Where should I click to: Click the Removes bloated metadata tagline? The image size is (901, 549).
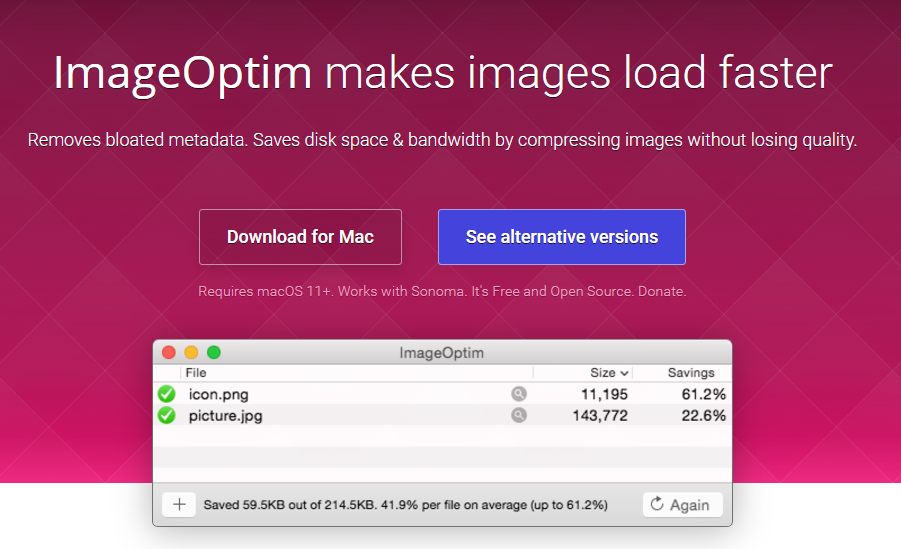pyautogui.click(x=442, y=140)
